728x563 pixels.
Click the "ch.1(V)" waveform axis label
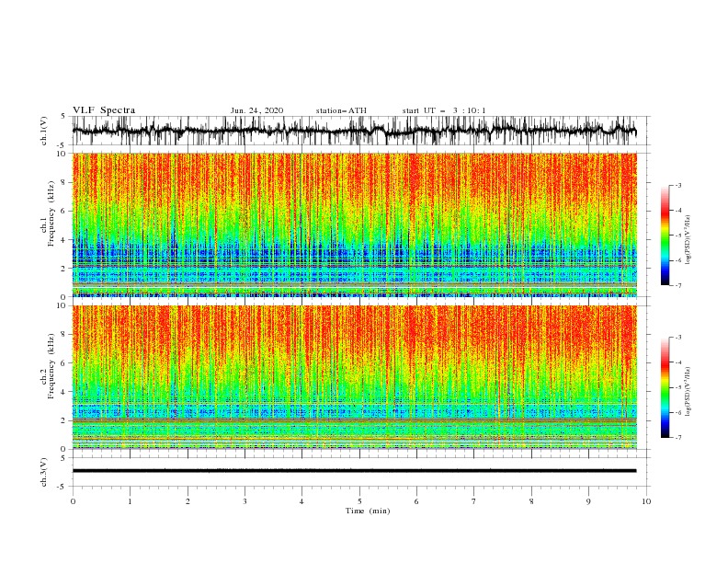[44, 131]
